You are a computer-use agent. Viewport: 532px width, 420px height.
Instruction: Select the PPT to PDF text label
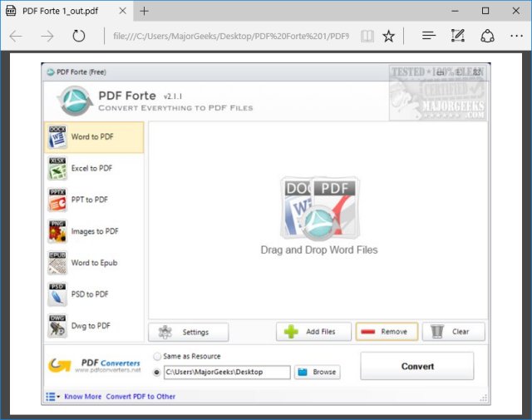click(x=90, y=200)
